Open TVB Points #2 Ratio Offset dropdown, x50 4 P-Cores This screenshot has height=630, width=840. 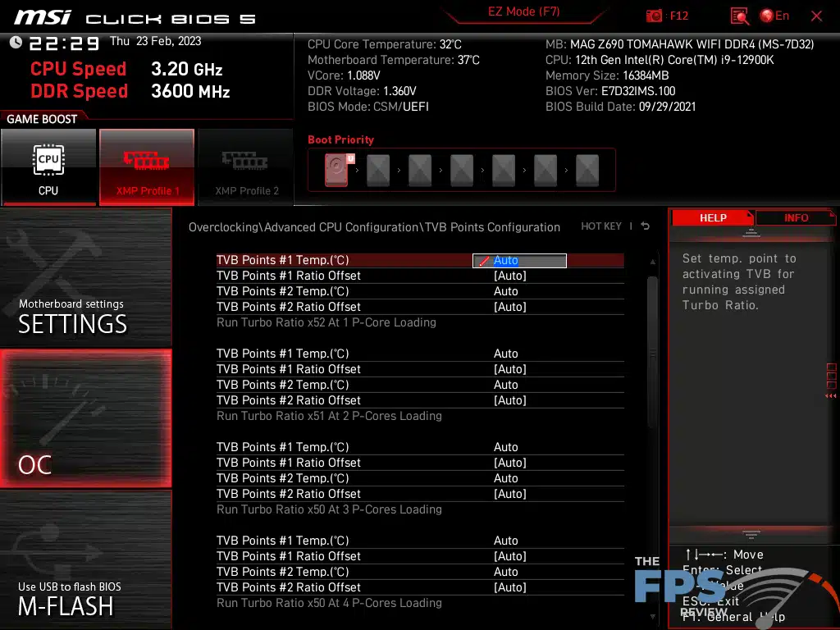click(510, 587)
